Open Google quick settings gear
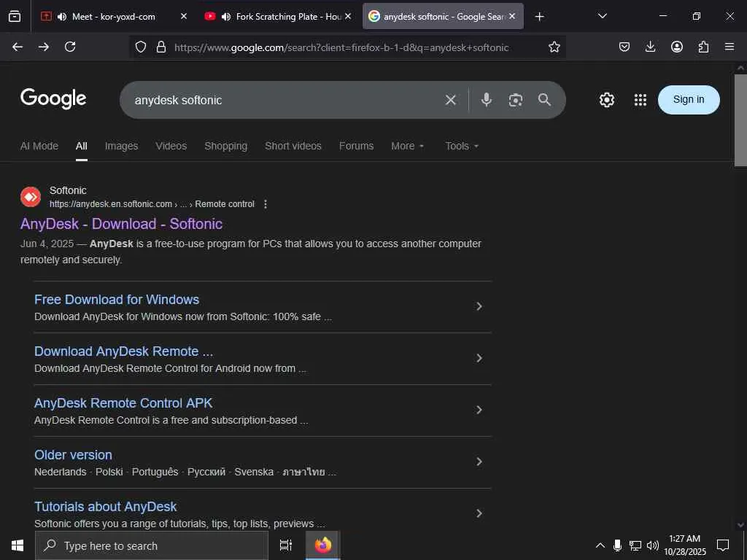Viewport: 747px width, 560px height. point(606,100)
